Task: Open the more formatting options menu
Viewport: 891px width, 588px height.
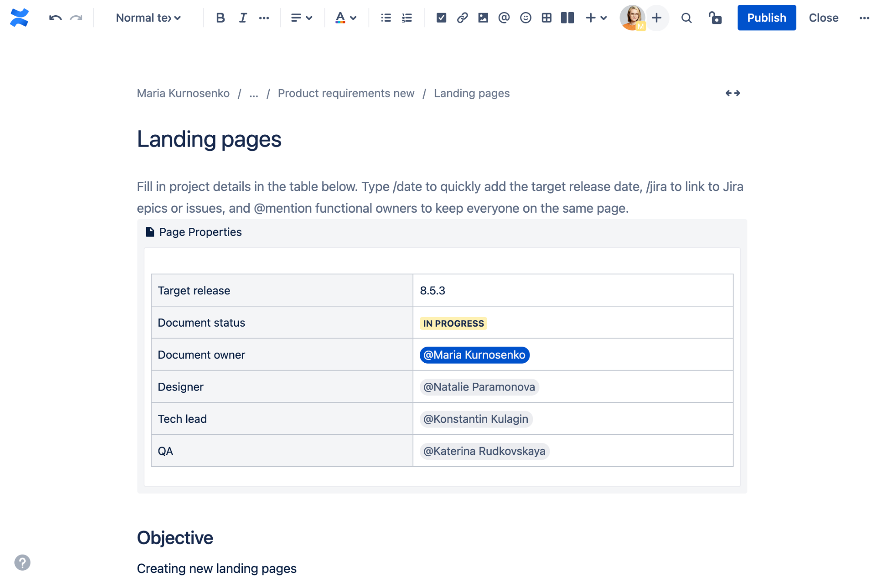Action: pyautogui.click(x=264, y=18)
